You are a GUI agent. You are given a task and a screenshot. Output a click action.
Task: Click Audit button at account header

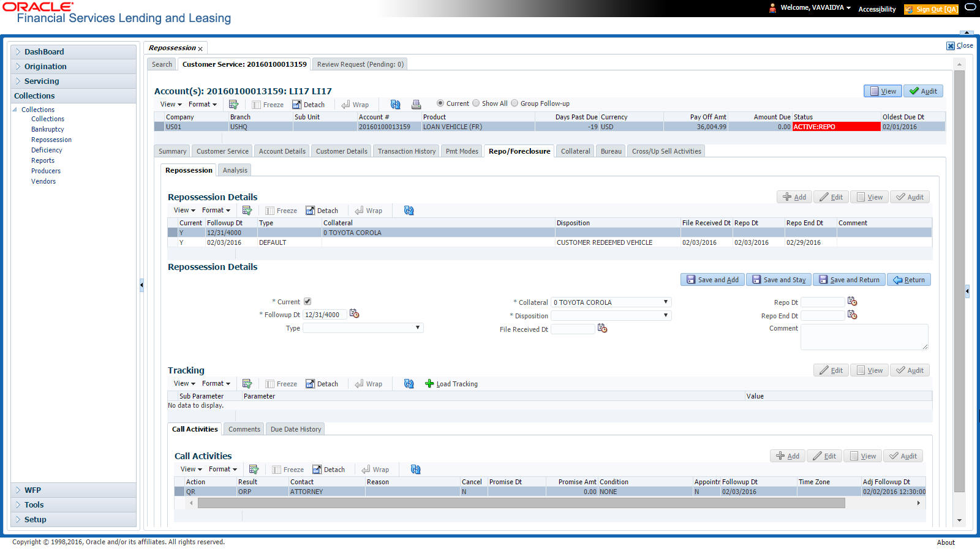click(x=923, y=91)
